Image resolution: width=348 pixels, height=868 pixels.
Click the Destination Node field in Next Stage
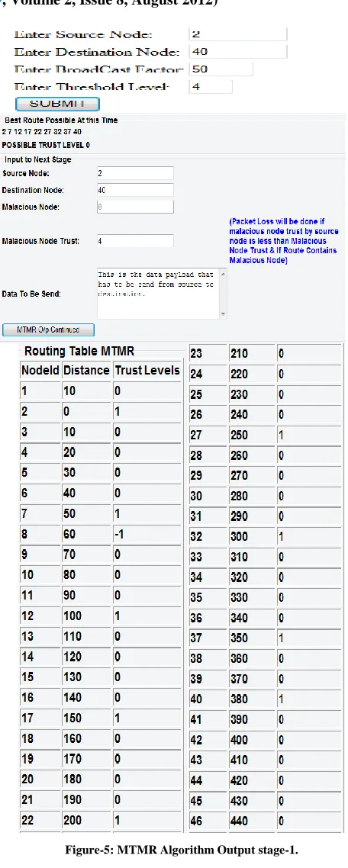point(134,190)
